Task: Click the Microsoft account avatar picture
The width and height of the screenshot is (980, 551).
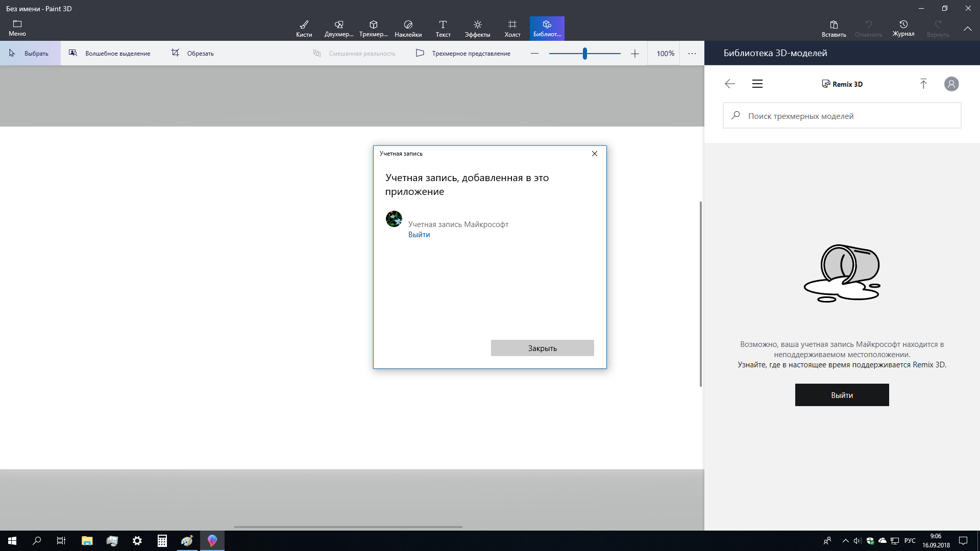Action: 394,219
